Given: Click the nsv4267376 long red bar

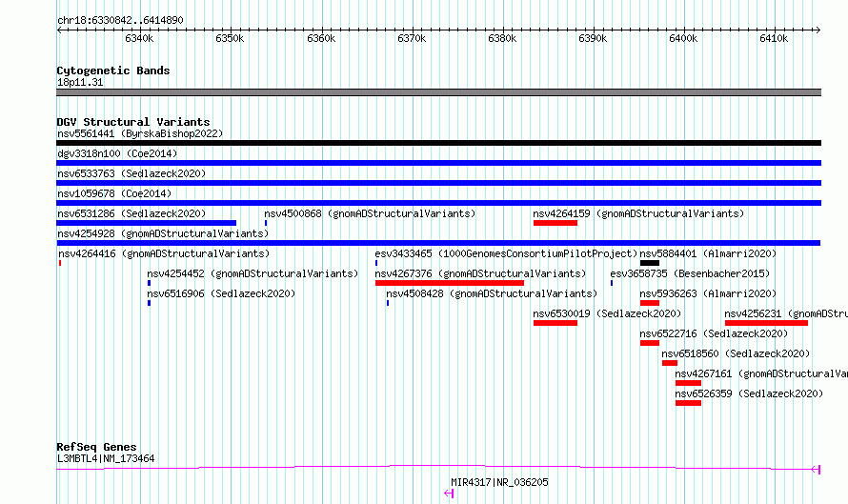Looking at the screenshot, I should point(450,283).
